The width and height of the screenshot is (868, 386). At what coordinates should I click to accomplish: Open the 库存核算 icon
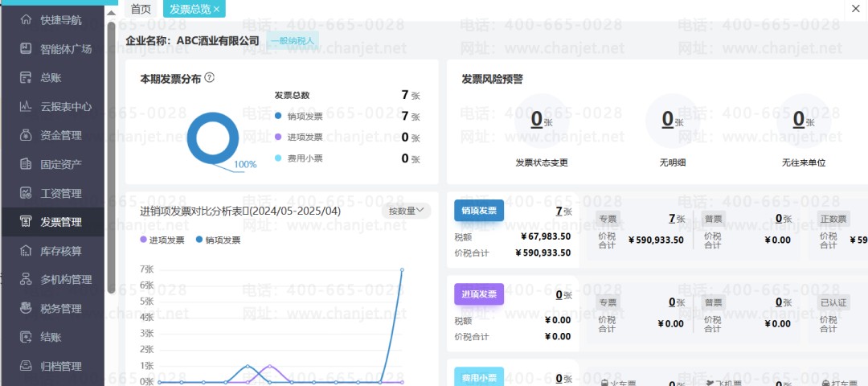point(26,251)
